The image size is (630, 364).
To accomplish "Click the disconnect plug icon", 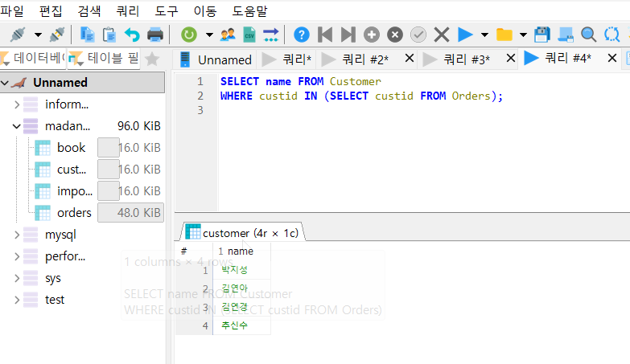I will coord(57,35).
